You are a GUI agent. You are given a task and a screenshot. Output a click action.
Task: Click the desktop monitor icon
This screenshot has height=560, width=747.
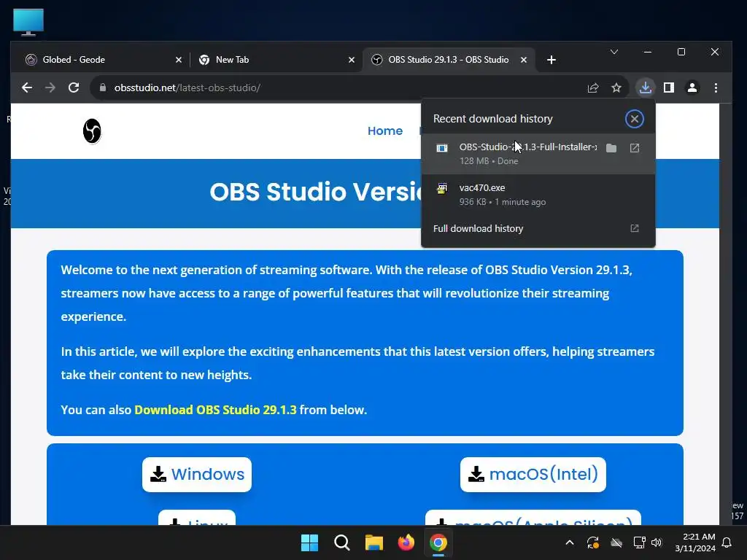point(28,22)
